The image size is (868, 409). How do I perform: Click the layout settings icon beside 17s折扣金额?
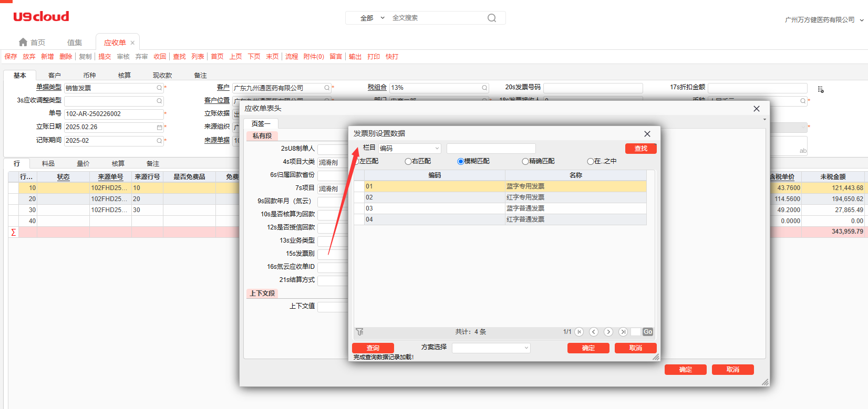tap(821, 90)
